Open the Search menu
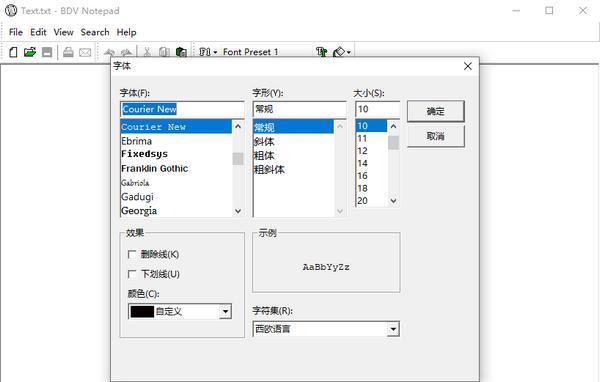 click(95, 32)
